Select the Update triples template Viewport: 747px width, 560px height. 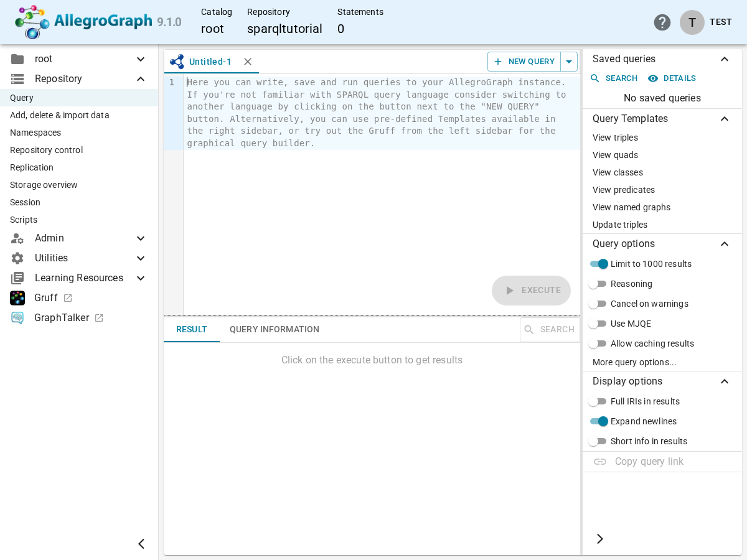[x=620, y=225]
